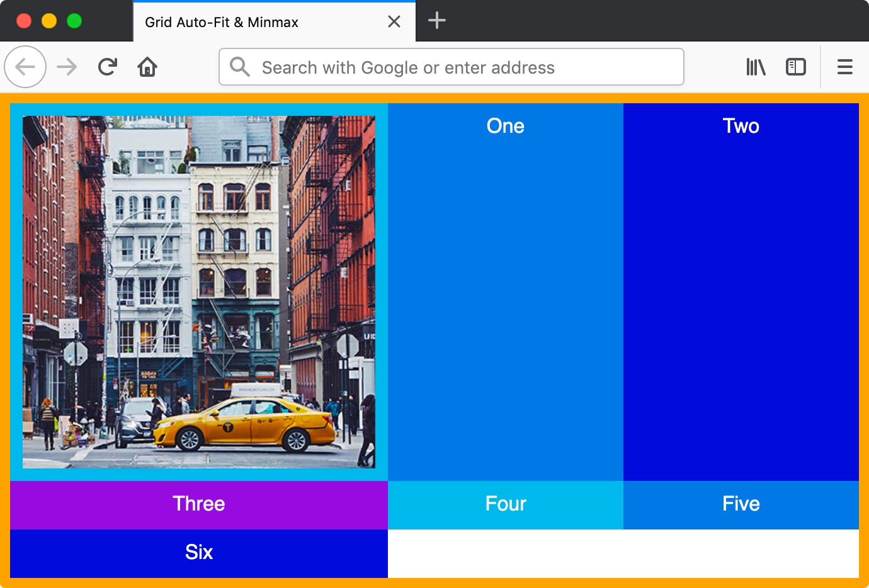The image size is (869, 588).
Task: Toggle the yellow minimize traffic light
Action: [x=49, y=20]
